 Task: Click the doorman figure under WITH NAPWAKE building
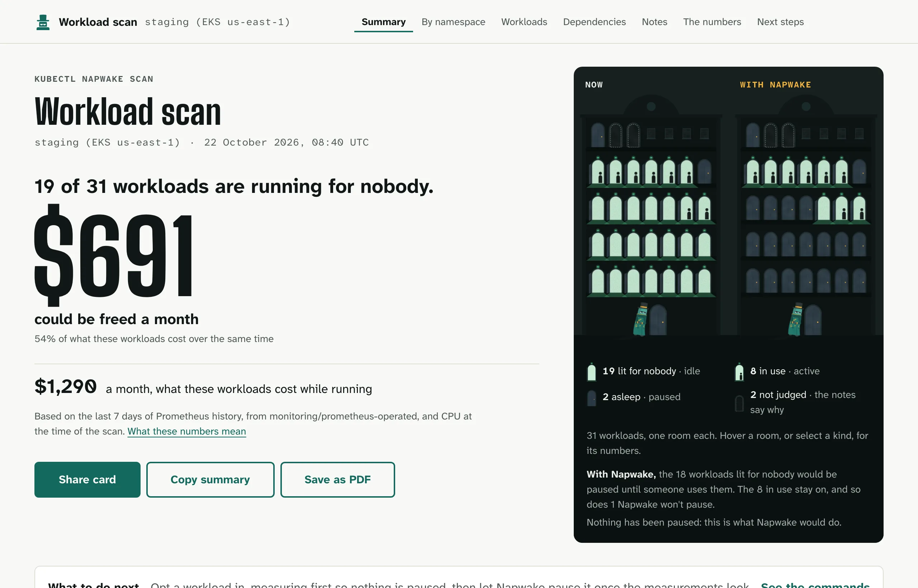click(796, 319)
